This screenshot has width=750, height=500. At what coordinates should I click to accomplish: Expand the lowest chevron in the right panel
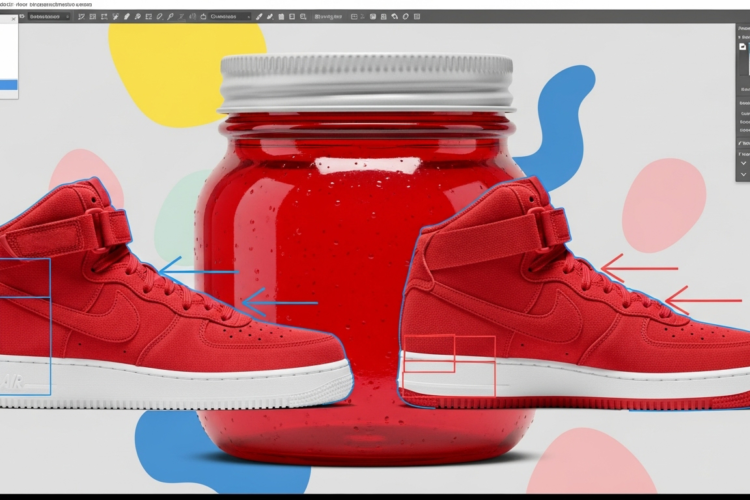(743, 175)
